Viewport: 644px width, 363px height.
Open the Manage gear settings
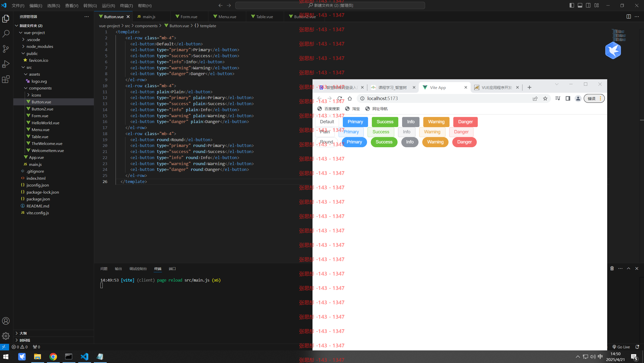[6, 336]
